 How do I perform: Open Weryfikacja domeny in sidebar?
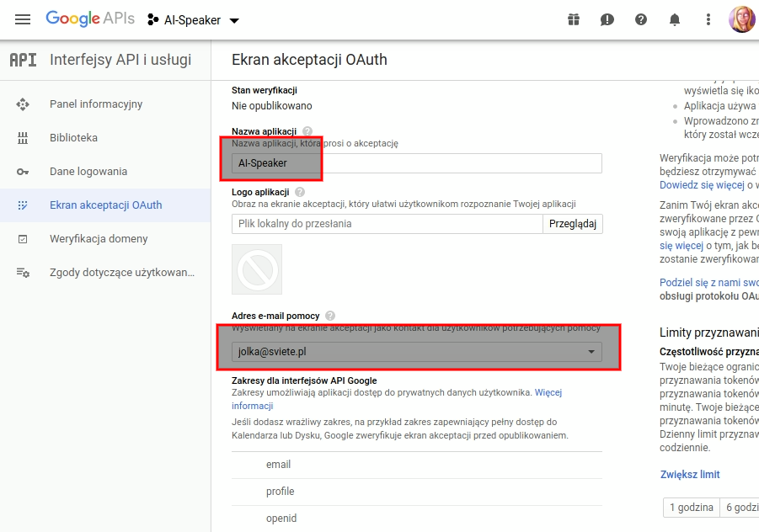(x=105, y=239)
